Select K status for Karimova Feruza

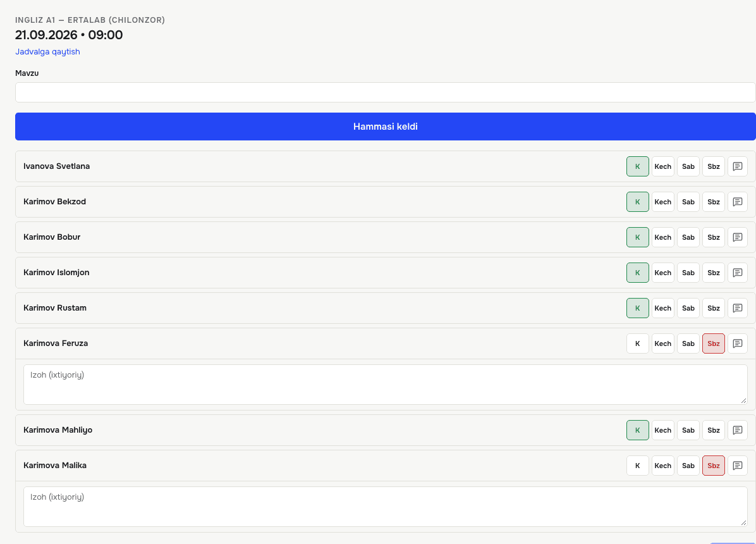pos(637,343)
